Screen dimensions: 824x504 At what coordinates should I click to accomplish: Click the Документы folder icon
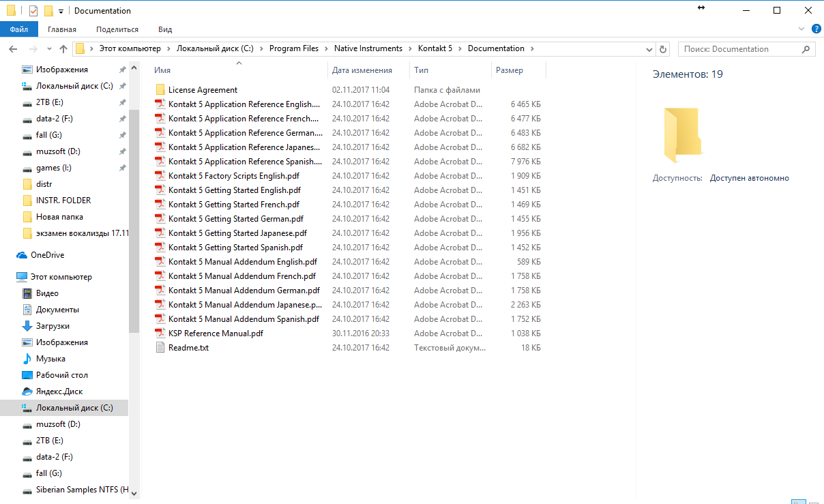27,310
